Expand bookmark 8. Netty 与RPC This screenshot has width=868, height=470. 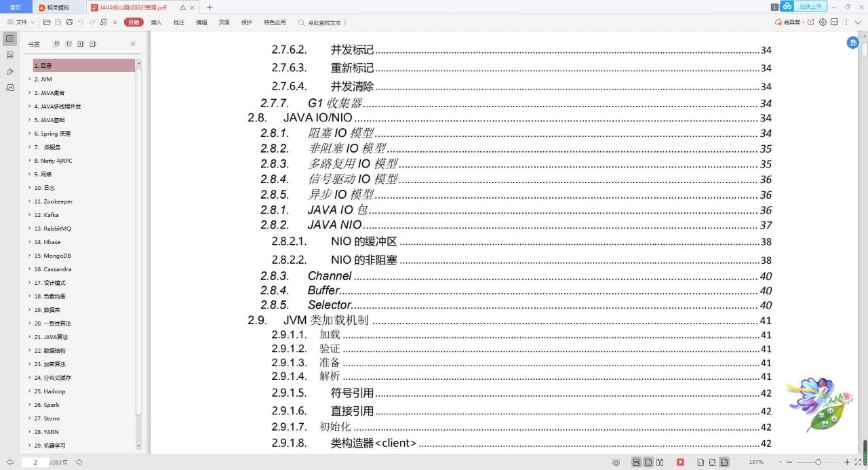click(x=30, y=161)
